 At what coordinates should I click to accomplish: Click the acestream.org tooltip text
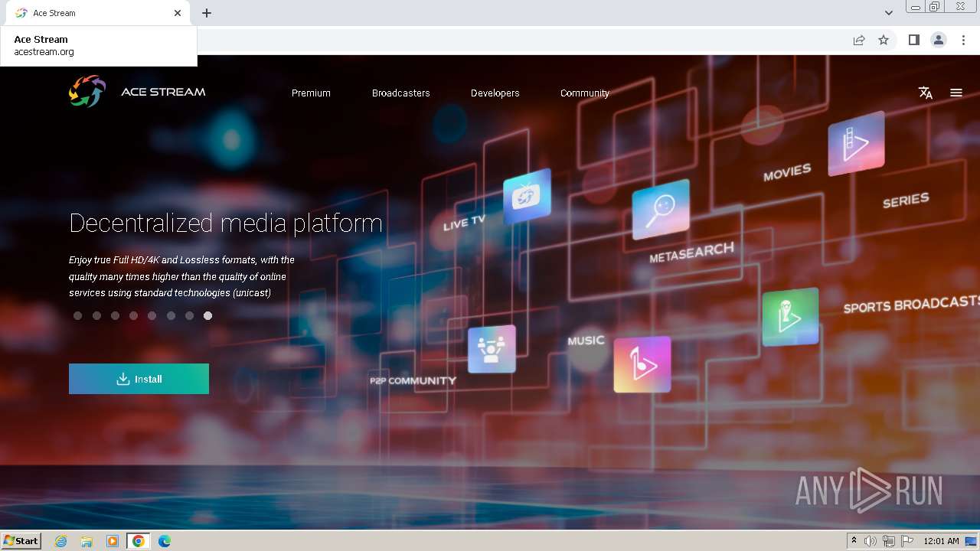coord(44,52)
